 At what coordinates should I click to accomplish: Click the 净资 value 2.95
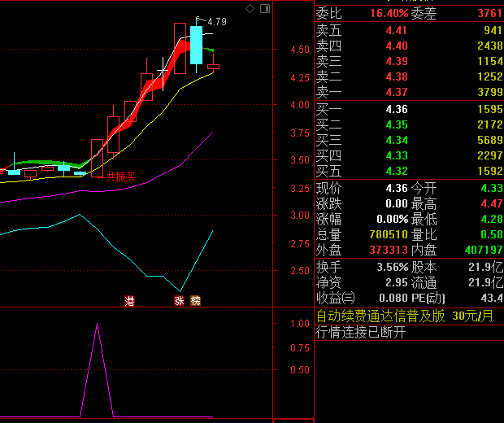(x=397, y=283)
